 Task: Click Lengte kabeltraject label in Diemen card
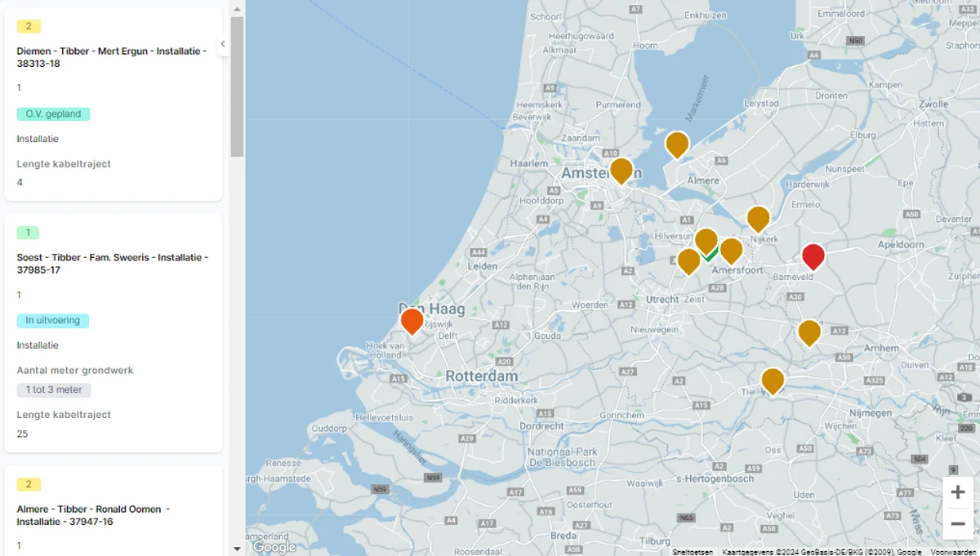[x=64, y=164]
